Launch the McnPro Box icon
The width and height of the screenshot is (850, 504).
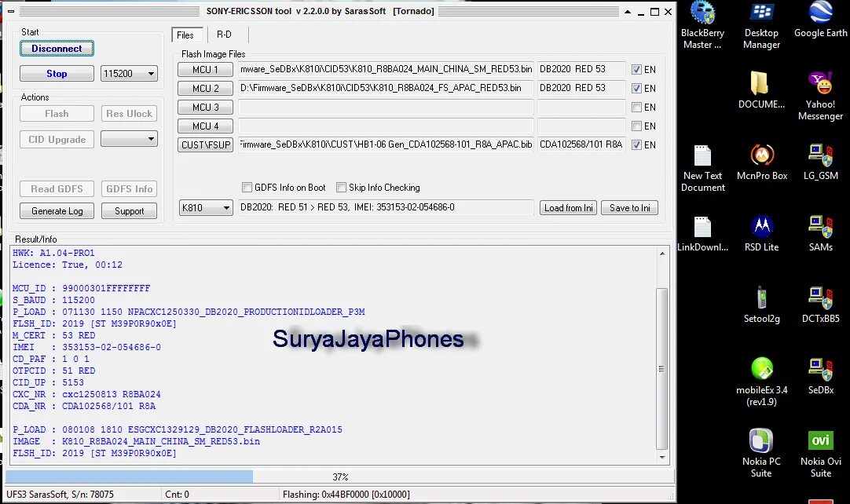(x=762, y=156)
